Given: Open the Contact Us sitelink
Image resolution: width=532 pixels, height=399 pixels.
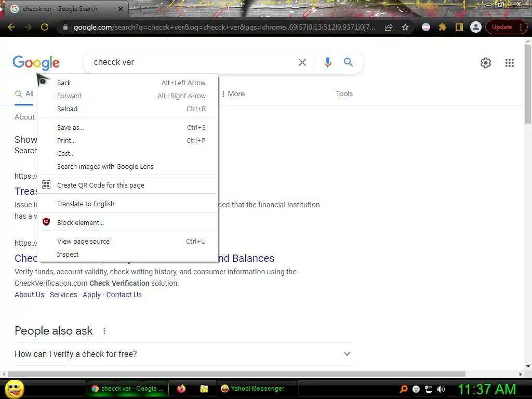Looking at the screenshot, I should tap(124, 295).
